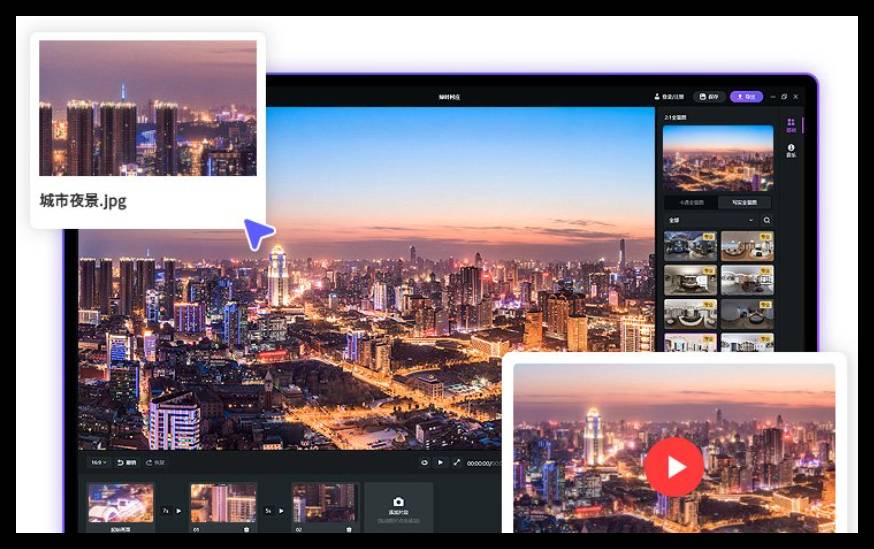Pick the top-right interior panorama thumbnail
This screenshot has width=874, height=549.
[747, 246]
